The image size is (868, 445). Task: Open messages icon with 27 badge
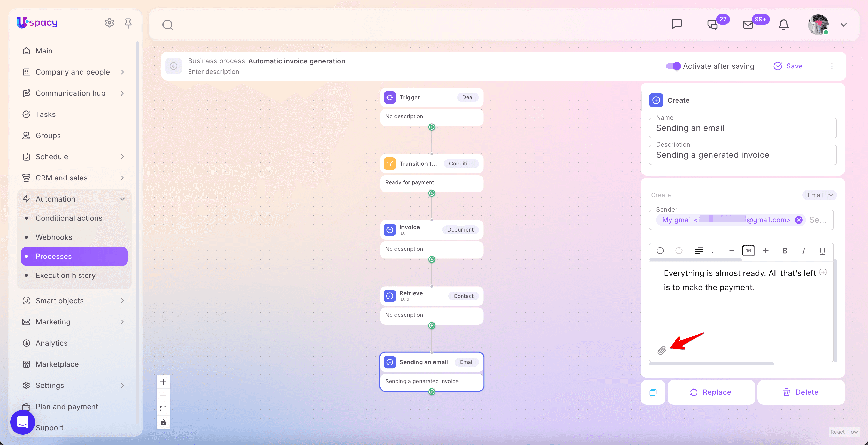click(x=712, y=25)
